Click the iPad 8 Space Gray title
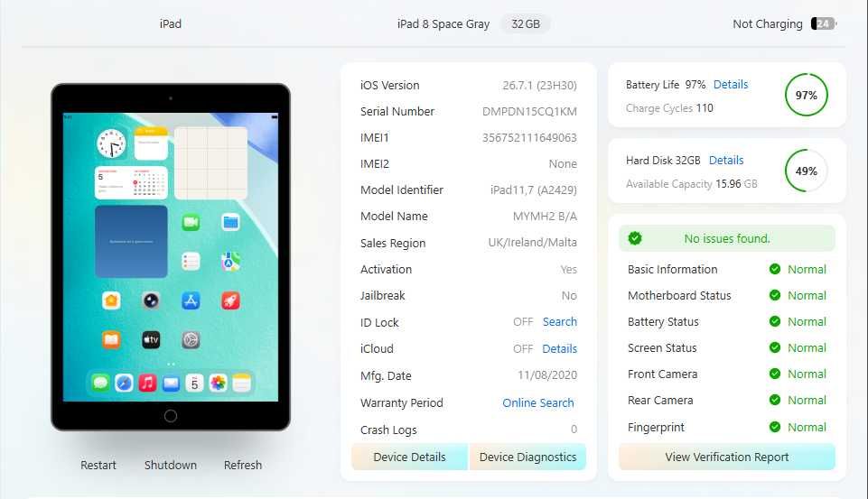Viewport: 868px width, 499px height. pyautogui.click(x=443, y=24)
